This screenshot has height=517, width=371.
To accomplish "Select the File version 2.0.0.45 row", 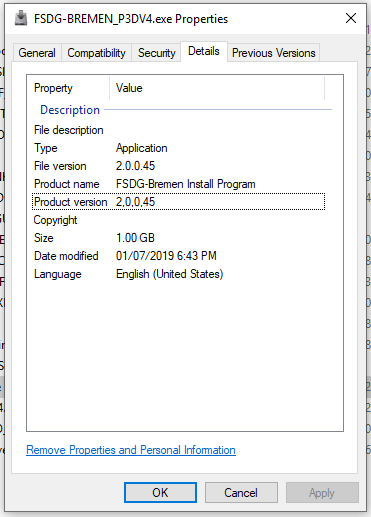I will click(x=178, y=166).
